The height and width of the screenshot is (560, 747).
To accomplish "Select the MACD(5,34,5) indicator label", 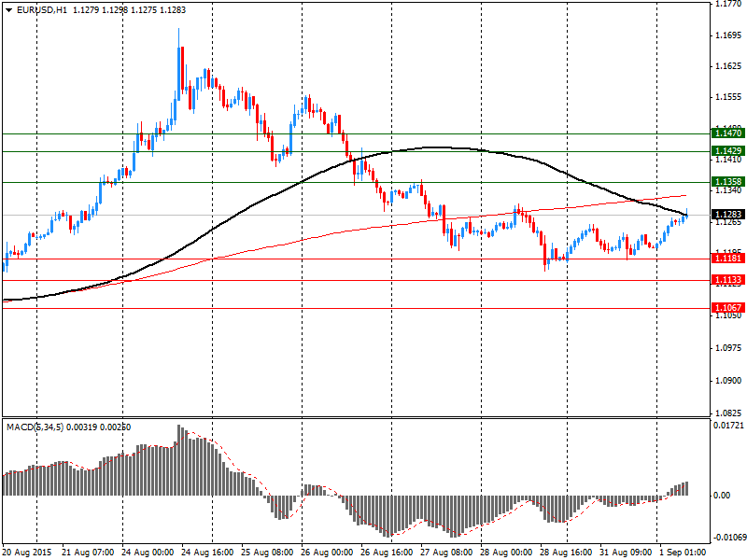I will pos(35,427).
